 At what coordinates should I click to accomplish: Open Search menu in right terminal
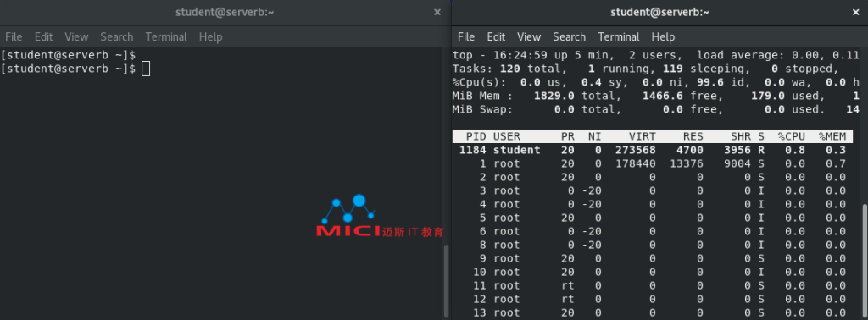pos(569,37)
